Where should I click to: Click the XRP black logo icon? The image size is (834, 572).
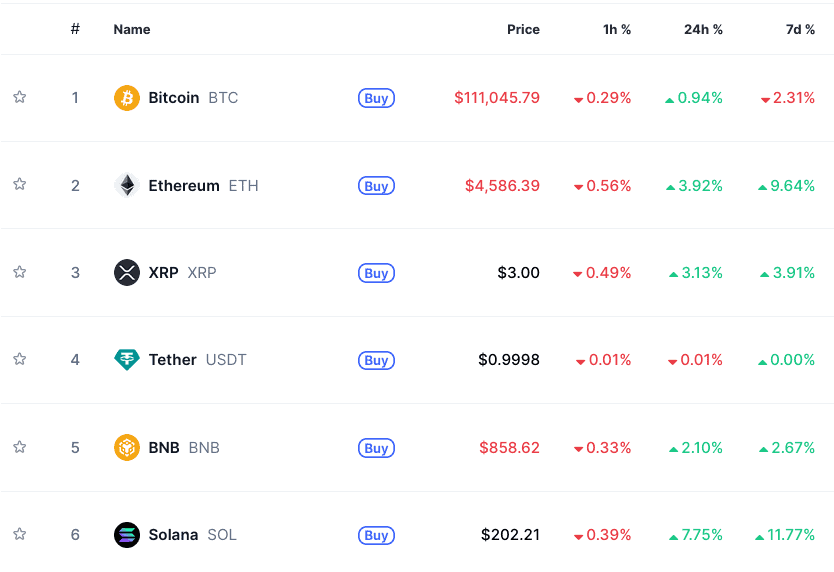[x=127, y=272]
